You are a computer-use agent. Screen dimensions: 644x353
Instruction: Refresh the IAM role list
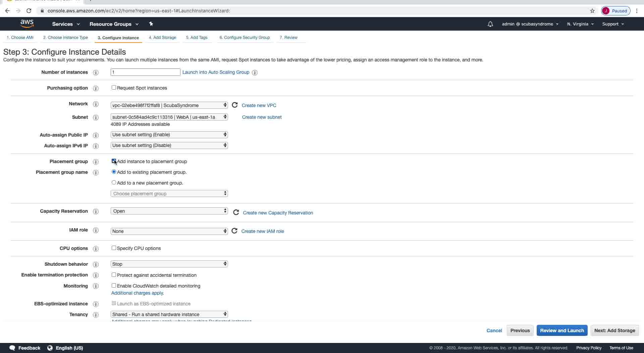[234, 231]
